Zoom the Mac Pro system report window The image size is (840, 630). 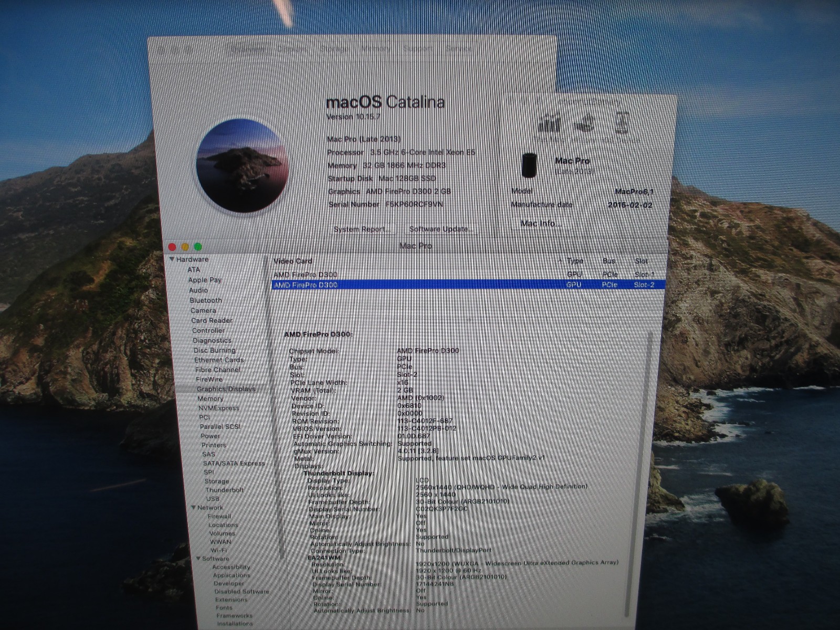click(198, 247)
